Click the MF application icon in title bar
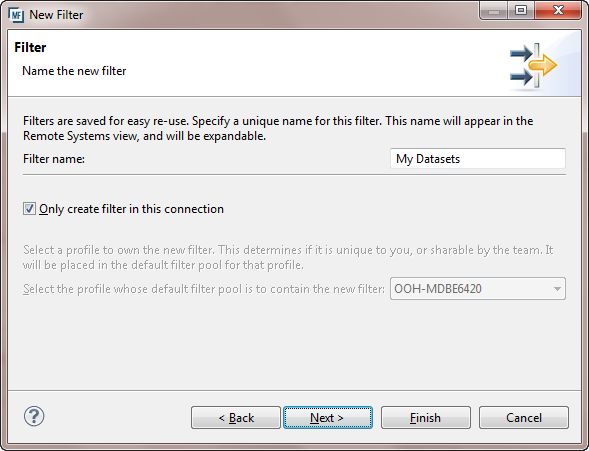 click(x=16, y=15)
